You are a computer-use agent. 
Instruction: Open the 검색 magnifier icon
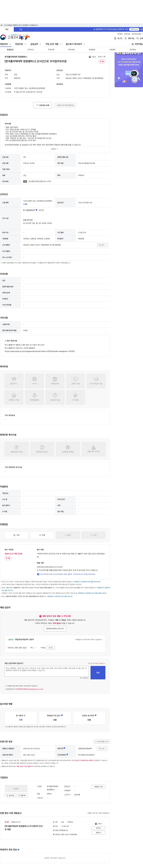pos(138,38)
